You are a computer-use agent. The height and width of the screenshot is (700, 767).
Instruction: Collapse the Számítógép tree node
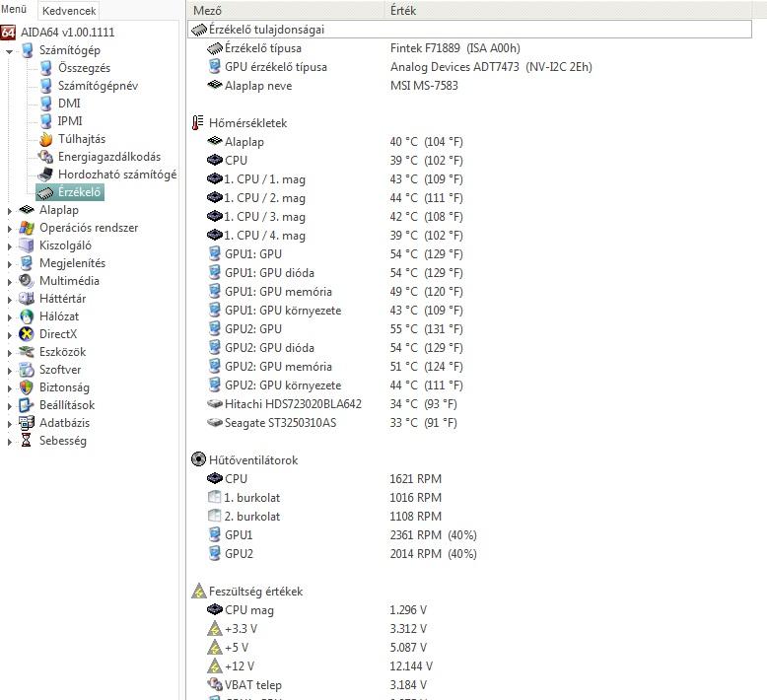9,51
